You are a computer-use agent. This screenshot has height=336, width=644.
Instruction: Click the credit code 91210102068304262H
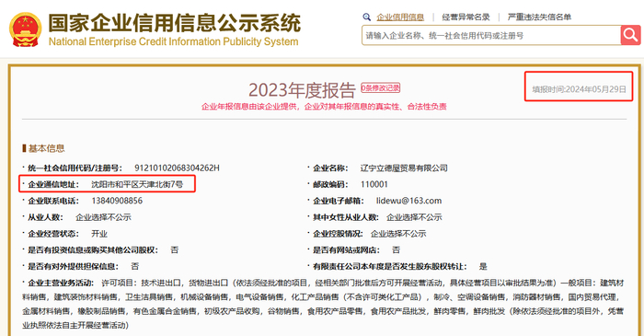pos(177,168)
